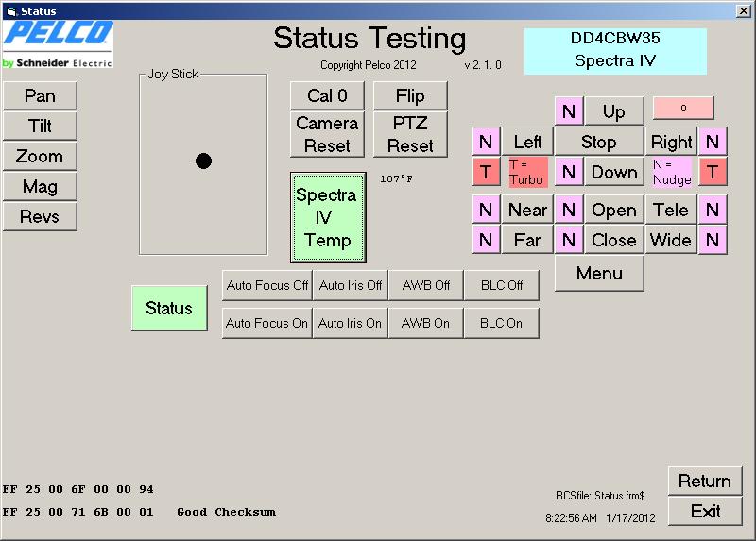
Task: Click the Return button
Action: [x=705, y=481]
